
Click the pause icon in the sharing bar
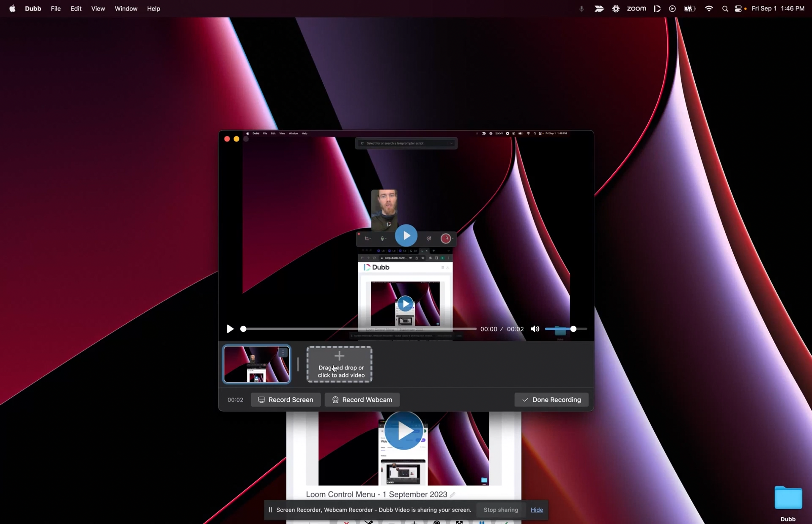[x=270, y=510]
